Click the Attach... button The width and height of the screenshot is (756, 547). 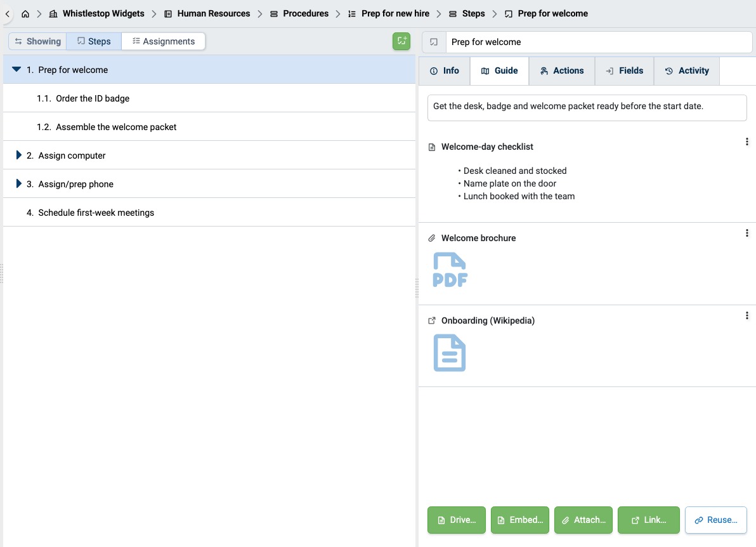point(583,520)
